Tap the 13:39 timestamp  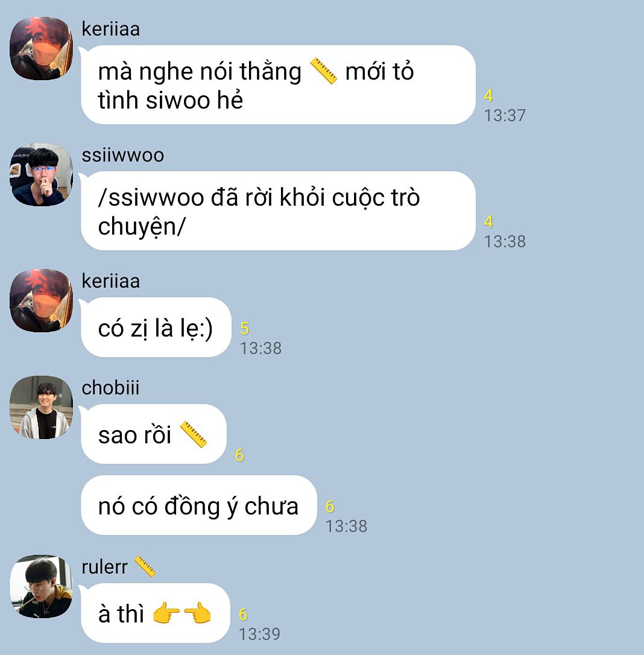click(259, 634)
